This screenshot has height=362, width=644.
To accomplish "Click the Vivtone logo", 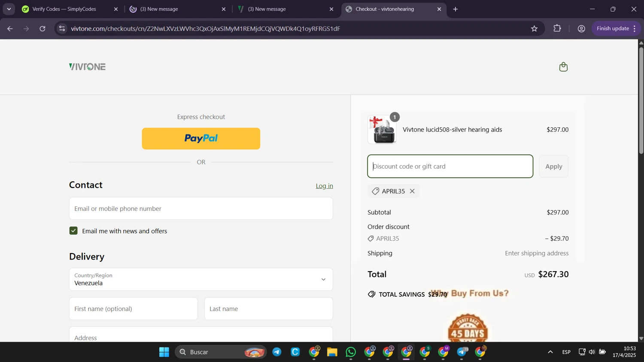I will [87, 67].
